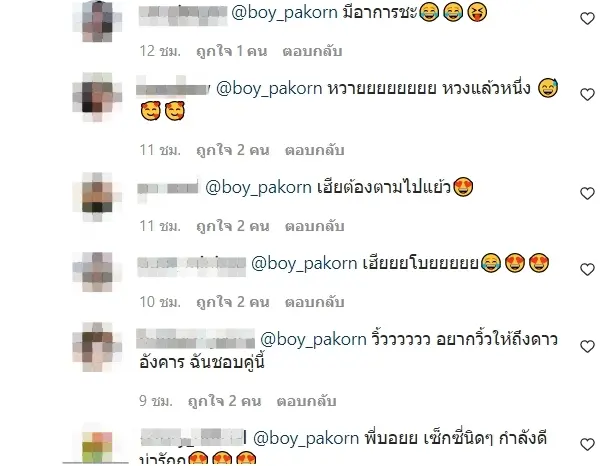View the 2 likes on the 9 ชม. comment

point(224,401)
